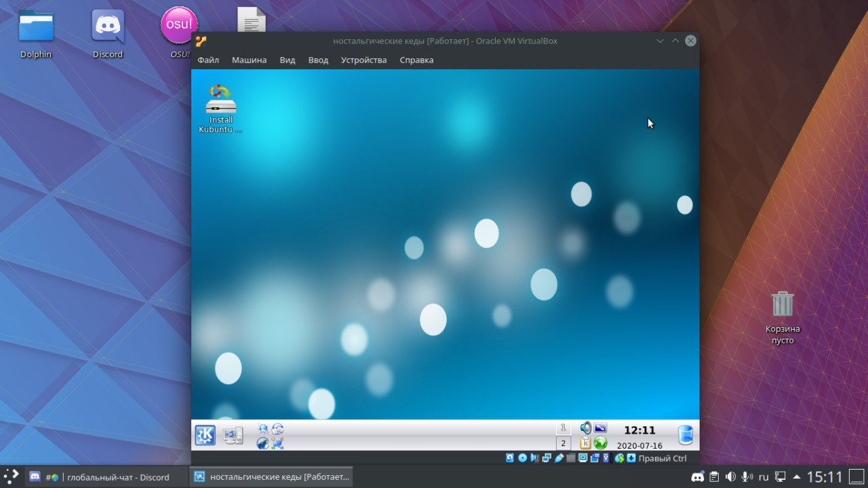
Task: Click microphone icon in host tray
Action: pyautogui.click(x=747, y=477)
